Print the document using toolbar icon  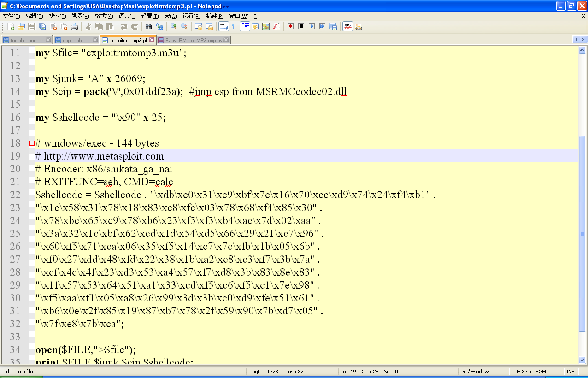74,26
